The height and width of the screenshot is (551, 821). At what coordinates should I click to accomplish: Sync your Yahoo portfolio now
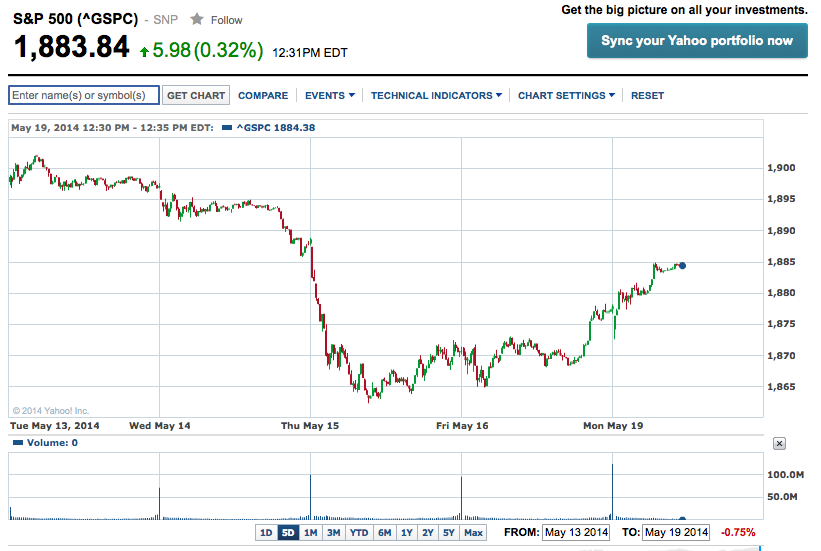pyautogui.click(x=697, y=40)
